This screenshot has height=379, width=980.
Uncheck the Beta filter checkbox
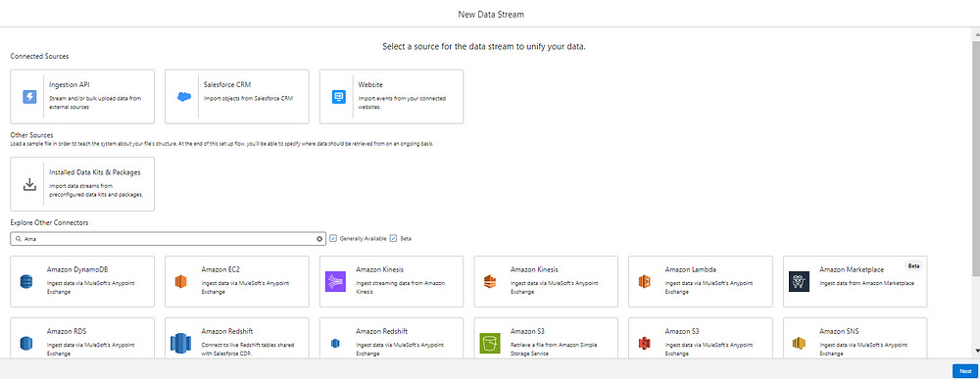(x=393, y=238)
